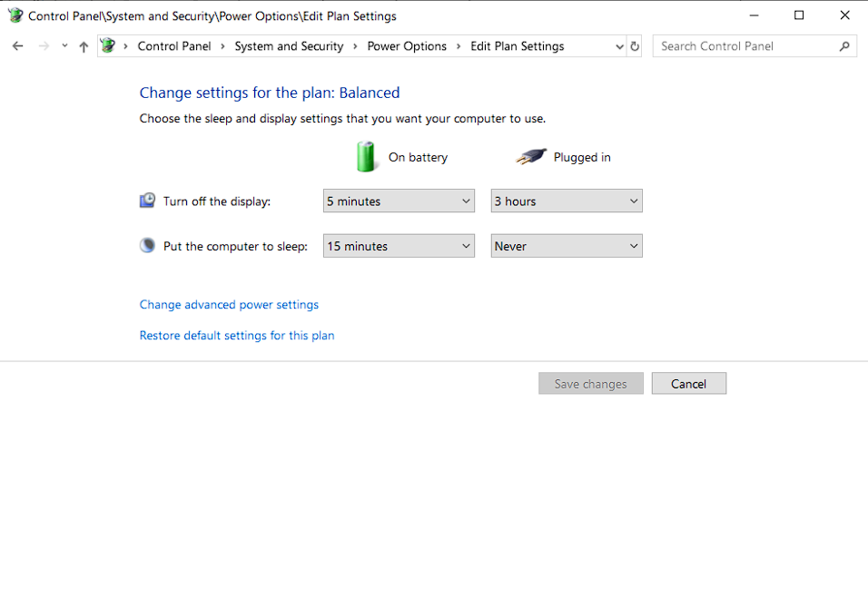The height and width of the screenshot is (598, 868).
Task: Click the green battery icon
Action: tap(366, 157)
